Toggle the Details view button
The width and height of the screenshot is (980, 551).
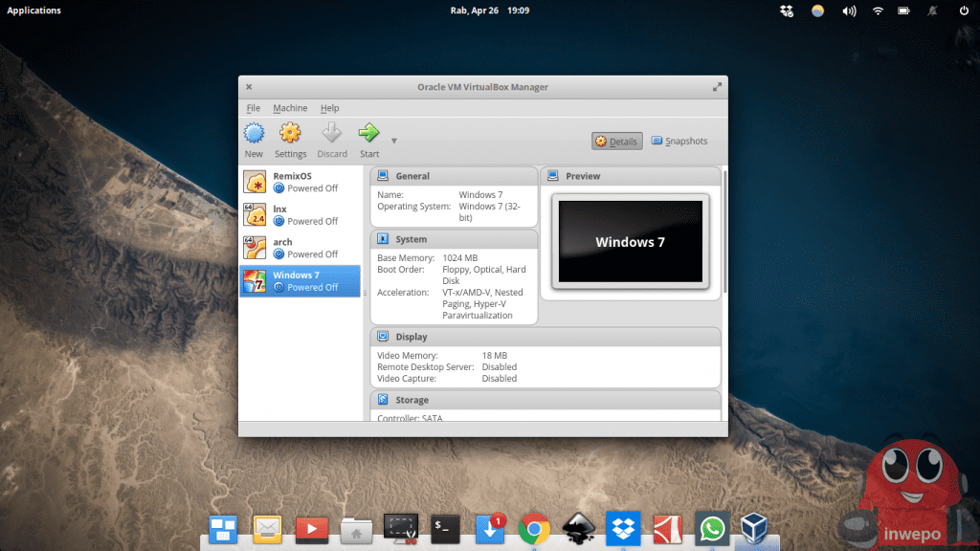pos(616,142)
